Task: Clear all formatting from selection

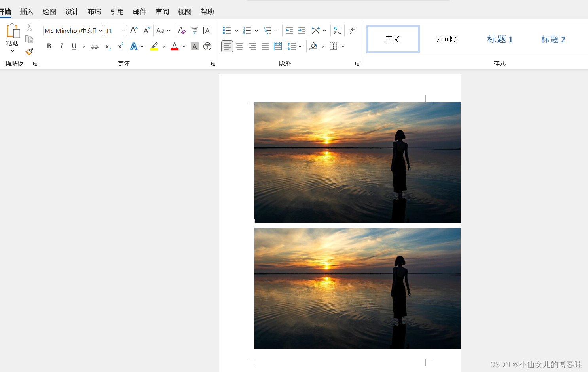Action: click(182, 30)
